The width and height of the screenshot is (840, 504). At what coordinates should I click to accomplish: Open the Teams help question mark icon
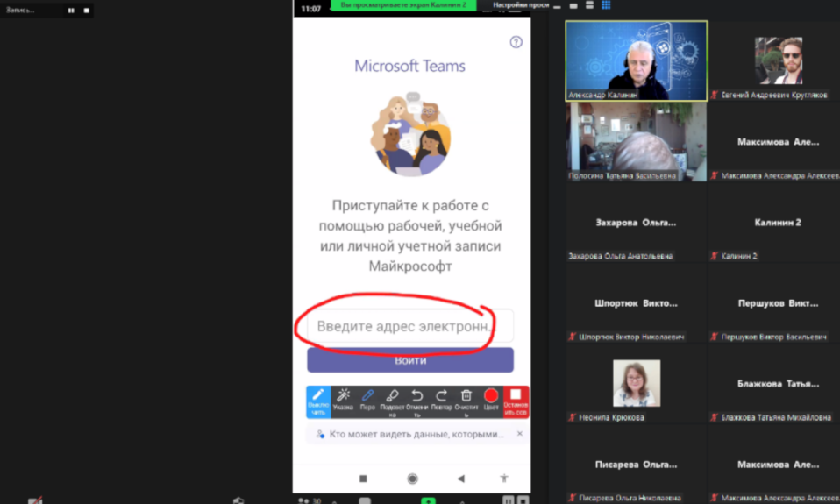(516, 42)
